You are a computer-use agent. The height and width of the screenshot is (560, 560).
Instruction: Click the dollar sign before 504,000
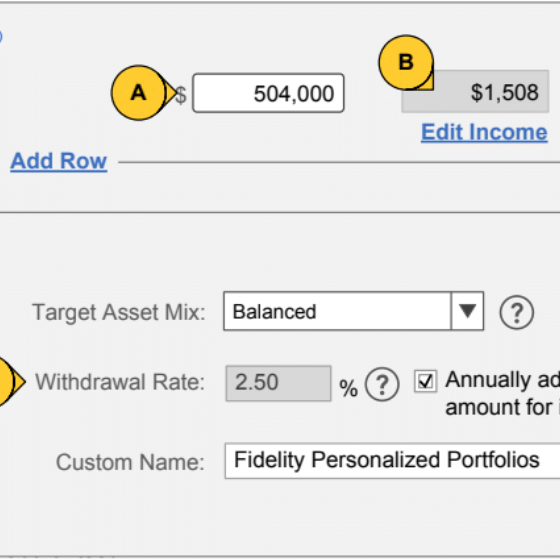181,95
